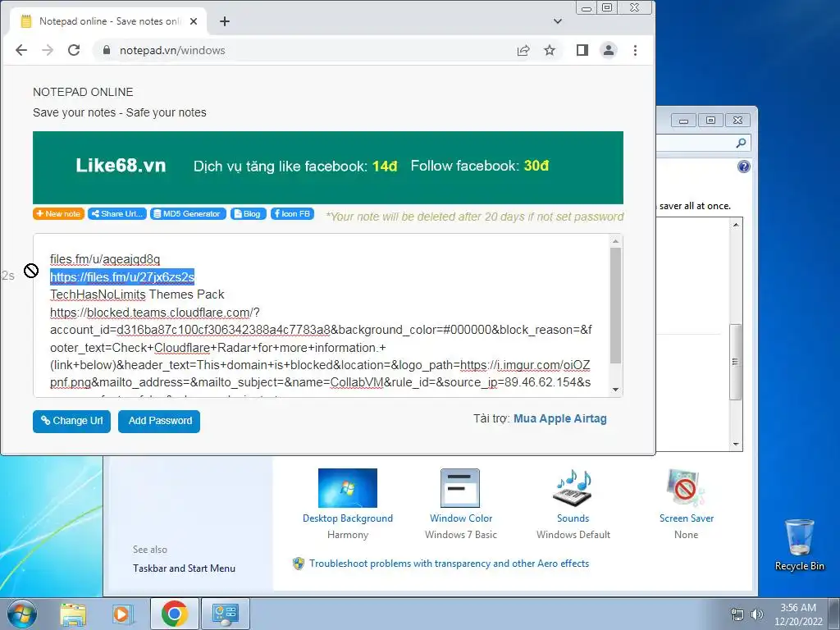Click TechHasNoLimits Themes Pack text
This screenshot has height=630, width=840.
click(x=137, y=294)
